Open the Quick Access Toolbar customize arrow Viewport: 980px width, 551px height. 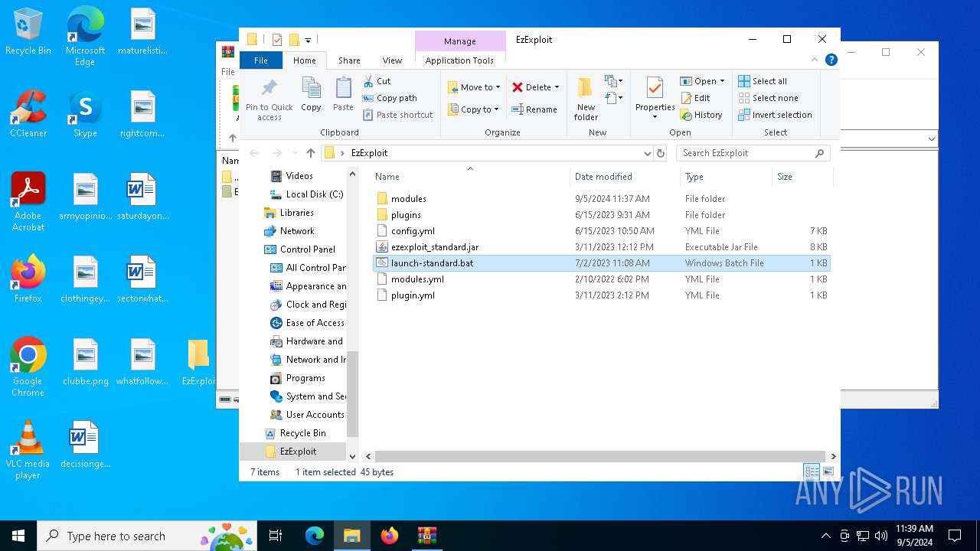308,40
